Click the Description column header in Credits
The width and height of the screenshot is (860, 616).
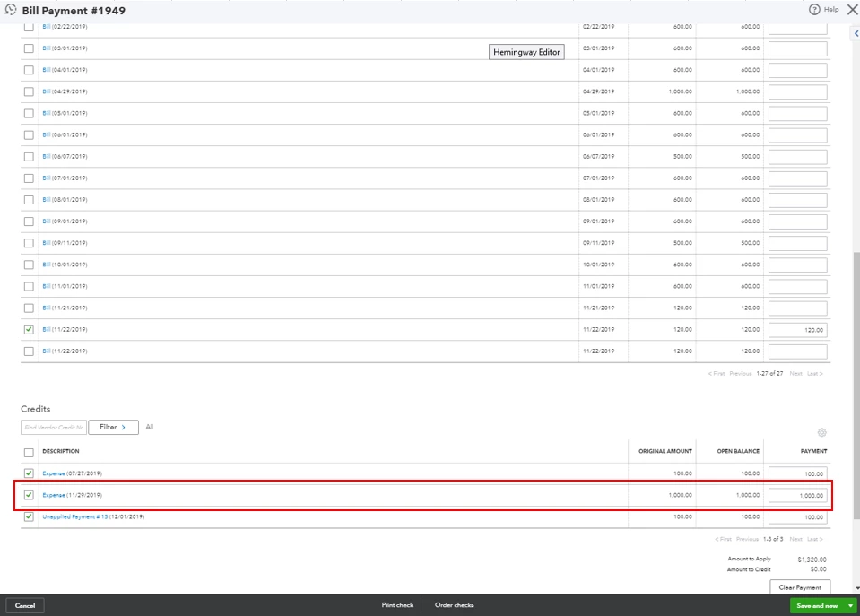(x=61, y=451)
